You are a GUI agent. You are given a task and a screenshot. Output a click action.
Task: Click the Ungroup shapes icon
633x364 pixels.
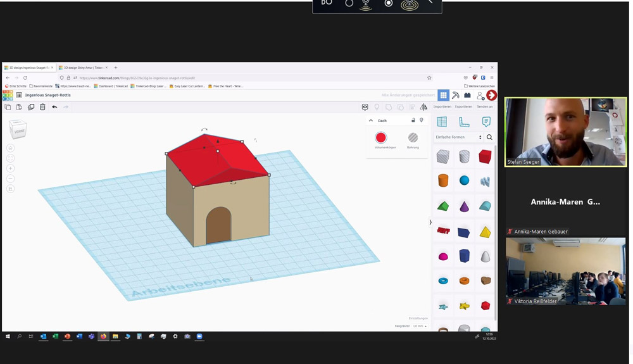[x=401, y=107]
